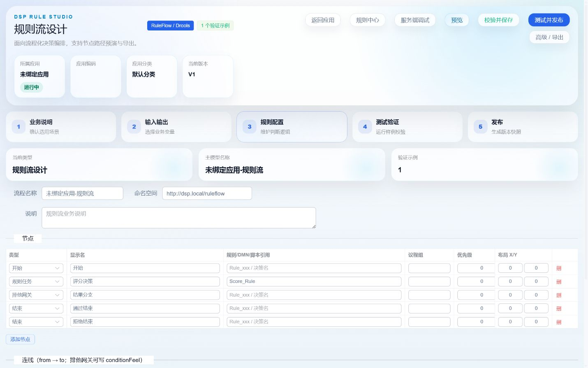Delete the 开始 node row
The image size is (588, 368).
point(559,268)
